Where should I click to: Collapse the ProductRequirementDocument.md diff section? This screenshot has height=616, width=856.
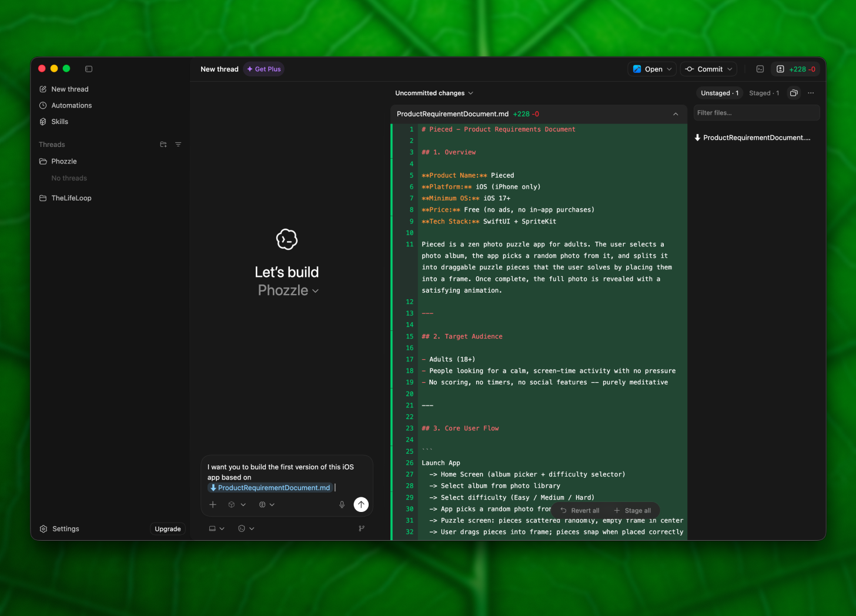pyautogui.click(x=676, y=114)
